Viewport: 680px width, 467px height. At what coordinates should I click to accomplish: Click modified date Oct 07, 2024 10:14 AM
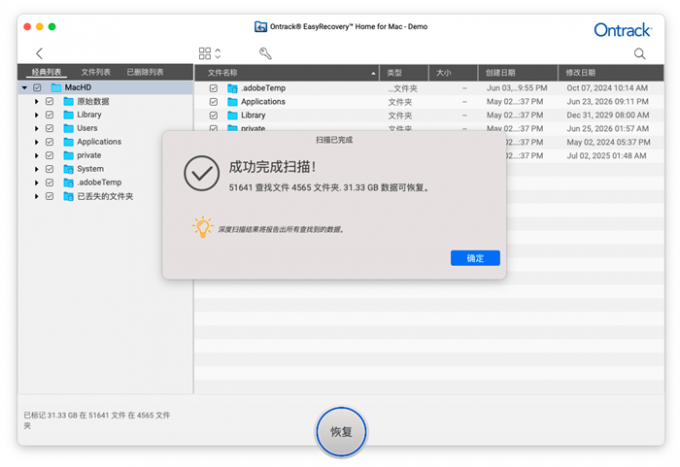coord(607,88)
